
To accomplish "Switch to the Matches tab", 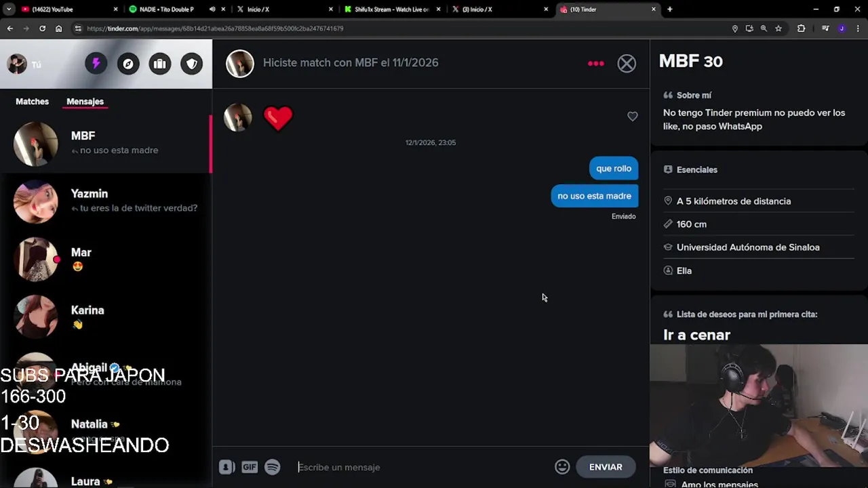I will pyautogui.click(x=32, y=101).
